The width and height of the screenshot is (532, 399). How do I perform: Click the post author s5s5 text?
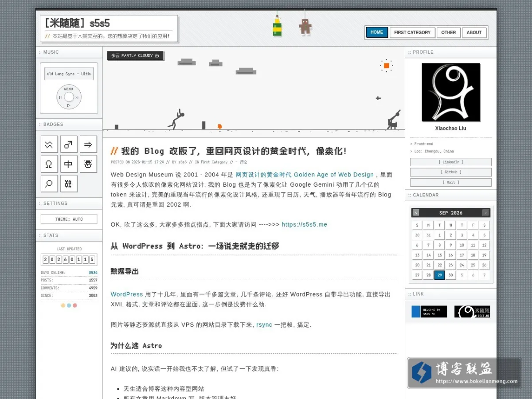tap(183, 162)
